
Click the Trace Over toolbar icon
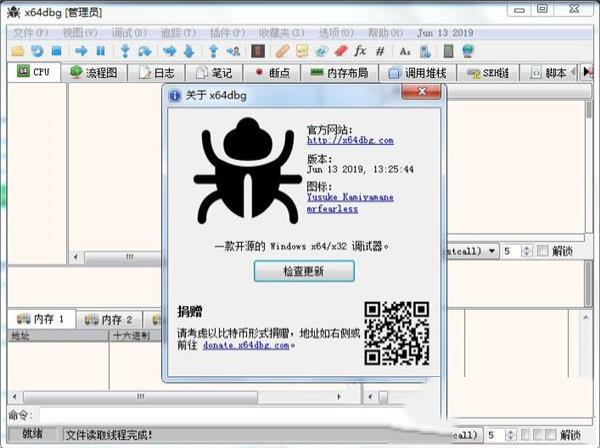(x=189, y=51)
